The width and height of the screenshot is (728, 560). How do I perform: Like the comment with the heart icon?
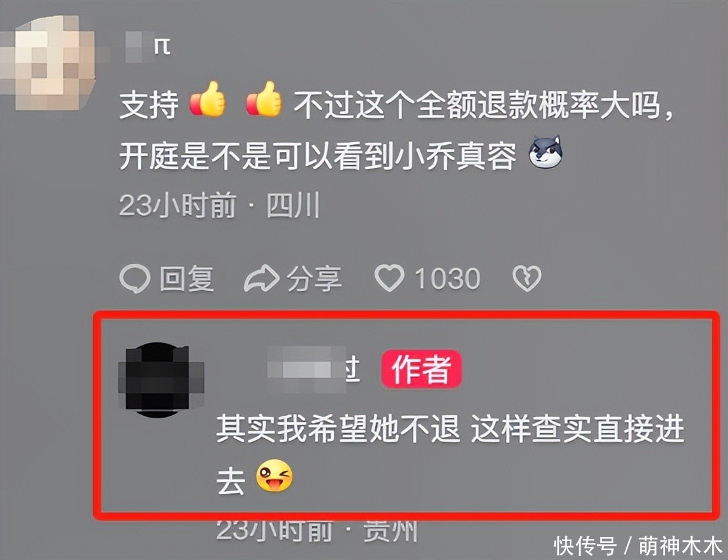(389, 278)
